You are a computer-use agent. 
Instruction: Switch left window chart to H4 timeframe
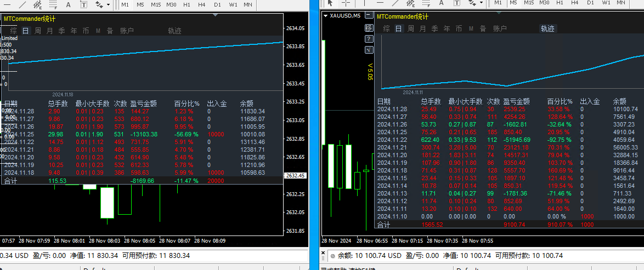coord(202,4)
